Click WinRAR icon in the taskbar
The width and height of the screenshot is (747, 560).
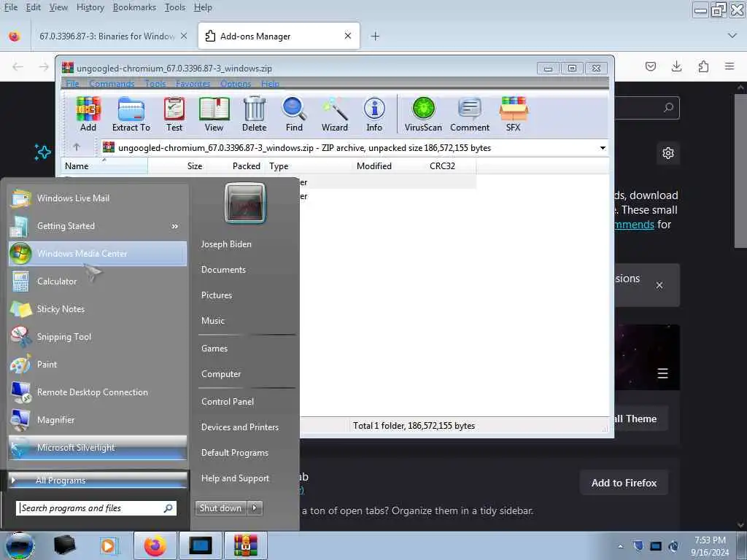pyautogui.click(x=246, y=545)
